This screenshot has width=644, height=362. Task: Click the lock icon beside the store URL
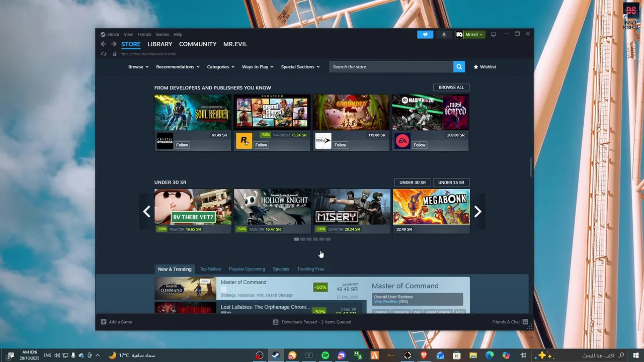click(115, 54)
